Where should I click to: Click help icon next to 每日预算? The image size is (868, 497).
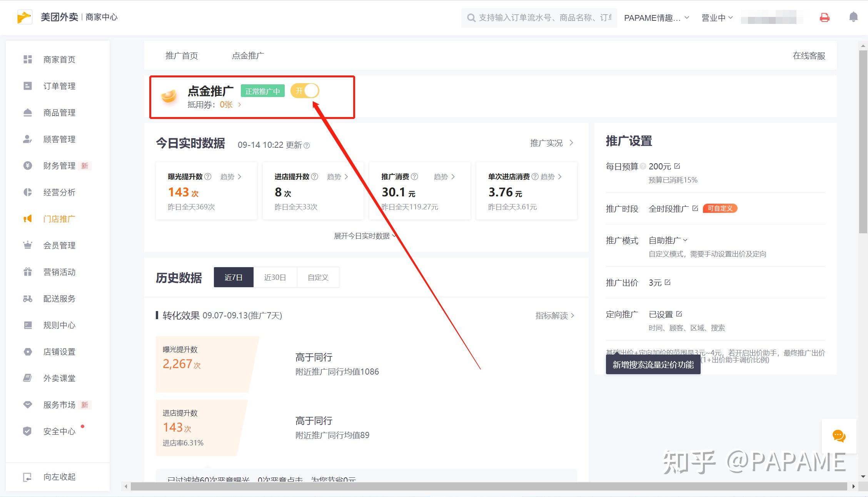pyautogui.click(x=643, y=166)
